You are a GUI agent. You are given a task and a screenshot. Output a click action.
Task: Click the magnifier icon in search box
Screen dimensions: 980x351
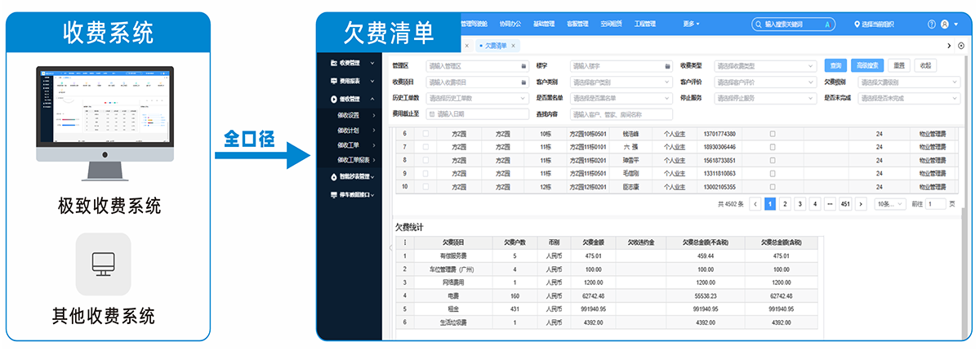click(759, 24)
